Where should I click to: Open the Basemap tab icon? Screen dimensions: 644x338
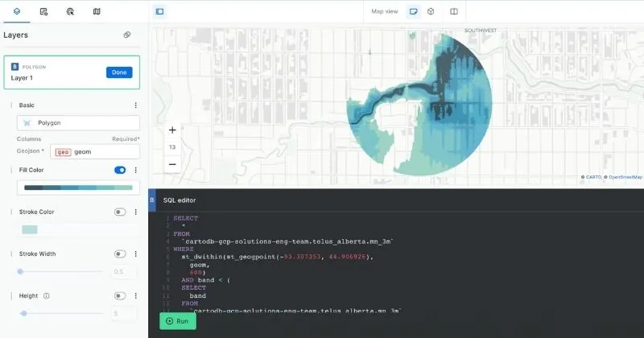(97, 11)
